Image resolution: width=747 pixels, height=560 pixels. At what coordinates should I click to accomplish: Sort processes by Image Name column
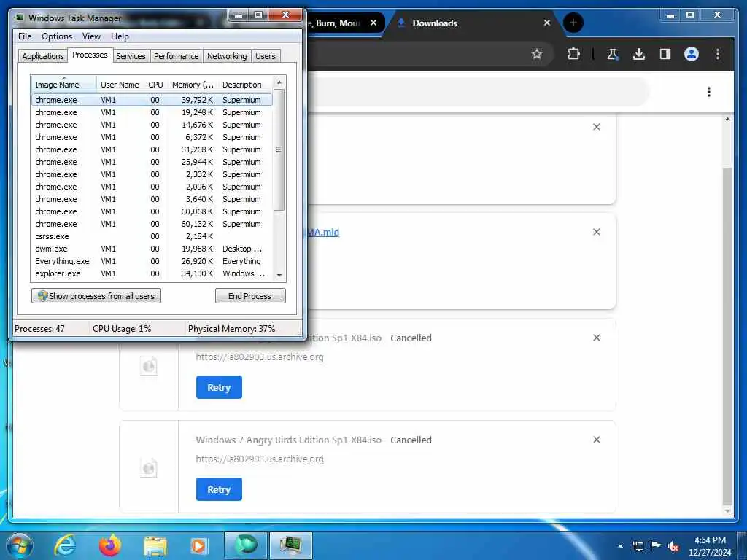point(64,85)
